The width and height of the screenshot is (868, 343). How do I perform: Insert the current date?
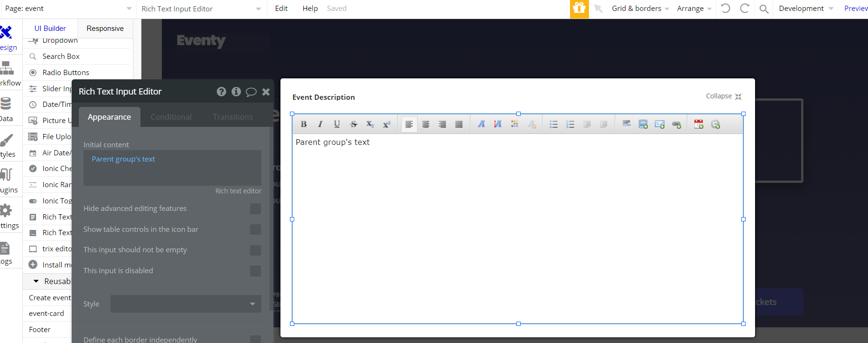coord(699,124)
